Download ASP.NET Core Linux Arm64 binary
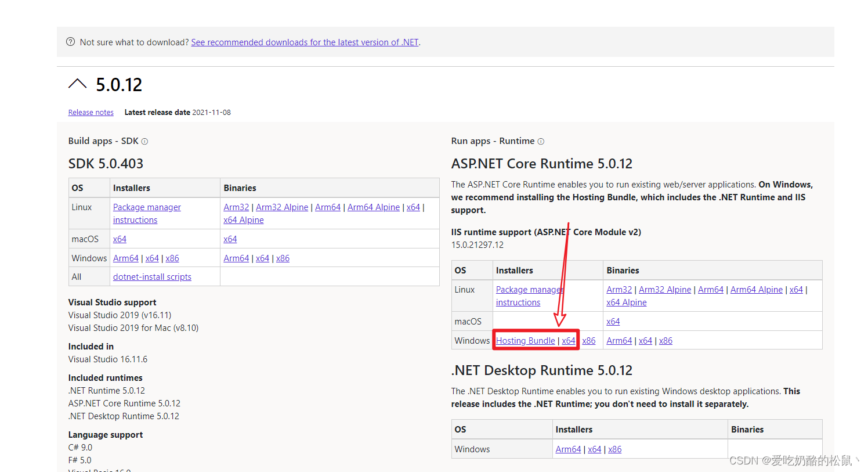The width and height of the screenshot is (868, 472). coord(711,290)
